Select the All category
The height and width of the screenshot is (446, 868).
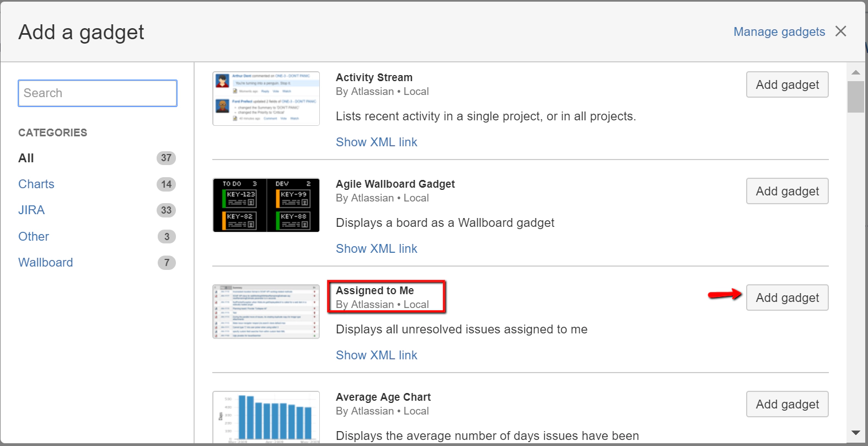26,158
